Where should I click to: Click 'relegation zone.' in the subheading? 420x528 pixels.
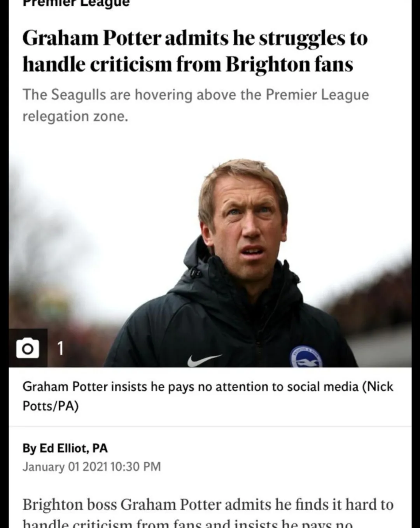click(75, 116)
